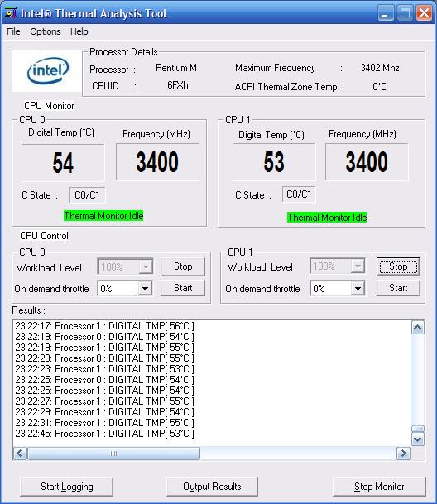Click Maximum Frequency value 3402 Mhz
Image resolution: width=437 pixels, height=504 pixels.
click(380, 68)
